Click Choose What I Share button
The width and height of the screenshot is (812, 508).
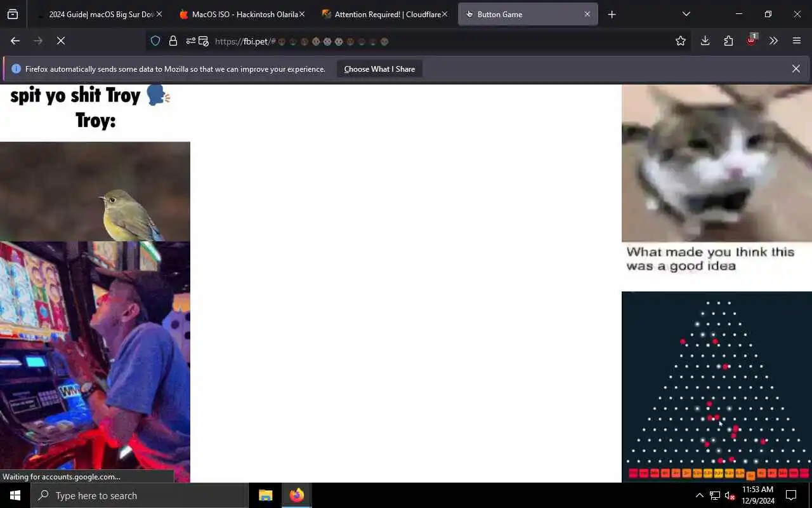(379, 69)
